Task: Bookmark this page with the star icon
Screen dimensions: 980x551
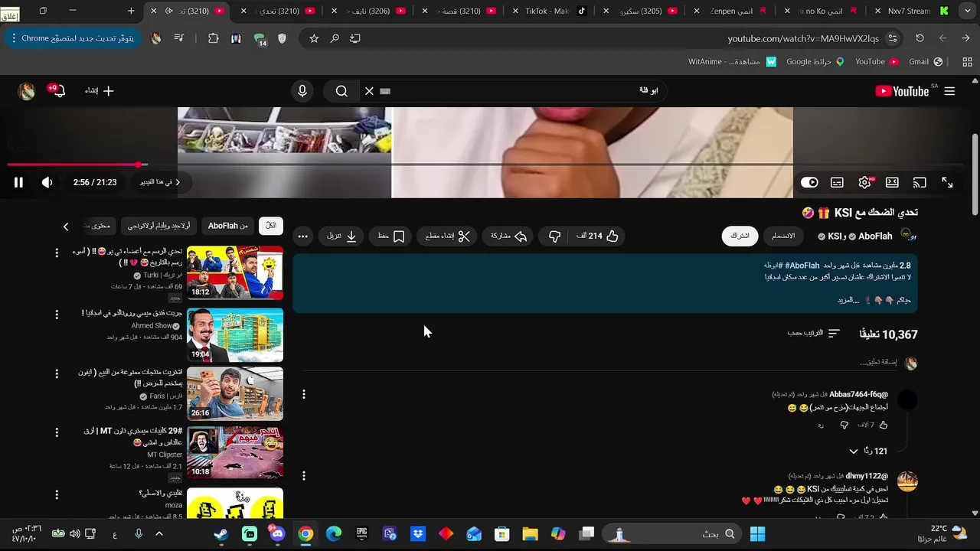Action: 314,38
